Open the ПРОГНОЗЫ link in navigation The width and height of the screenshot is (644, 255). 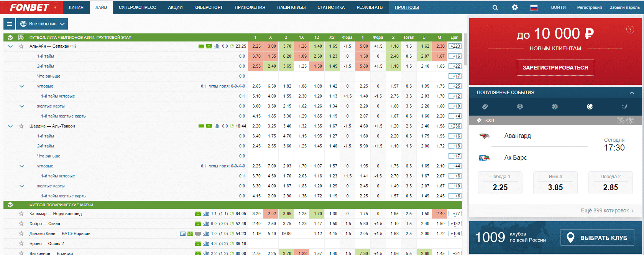407,7
